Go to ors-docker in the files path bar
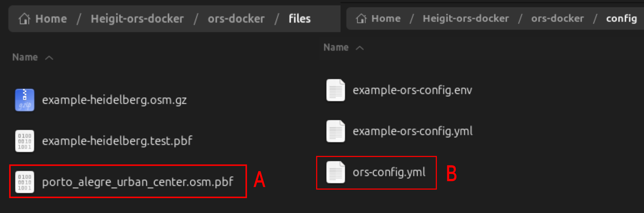Screen dimensions: 644x213 pos(236,19)
